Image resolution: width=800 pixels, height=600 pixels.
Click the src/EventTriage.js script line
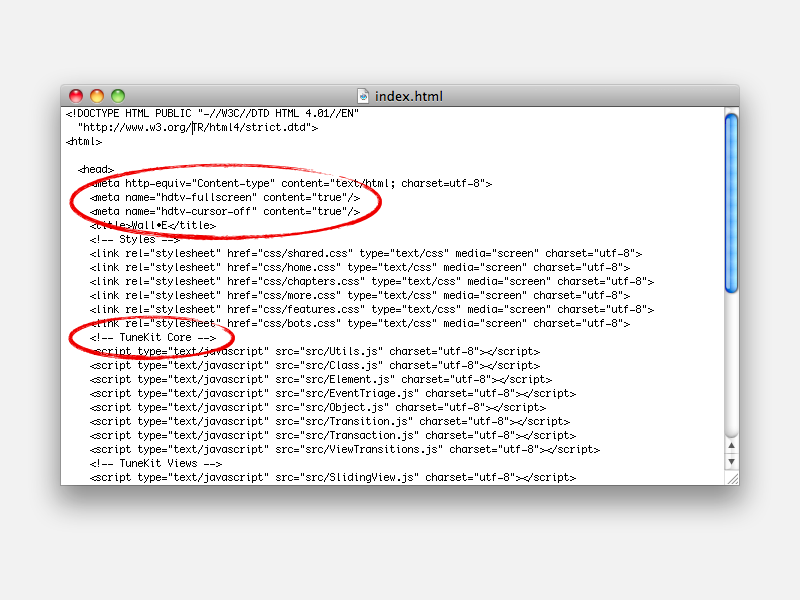(x=333, y=393)
